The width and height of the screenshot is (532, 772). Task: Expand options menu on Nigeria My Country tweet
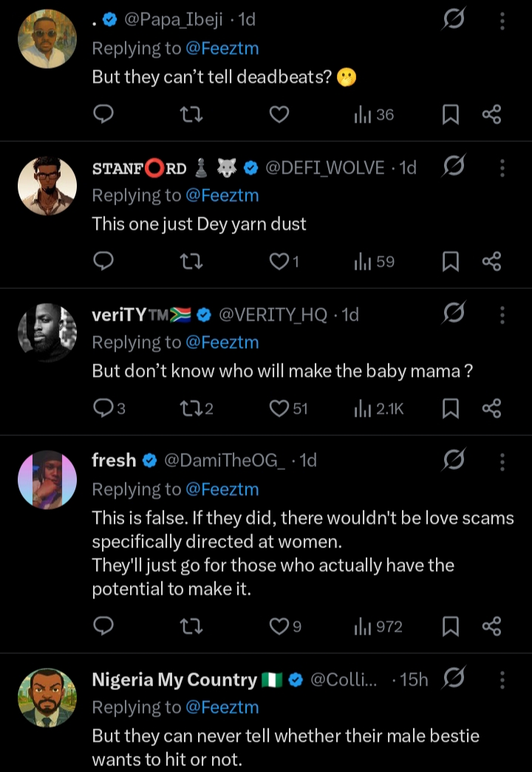click(x=502, y=680)
